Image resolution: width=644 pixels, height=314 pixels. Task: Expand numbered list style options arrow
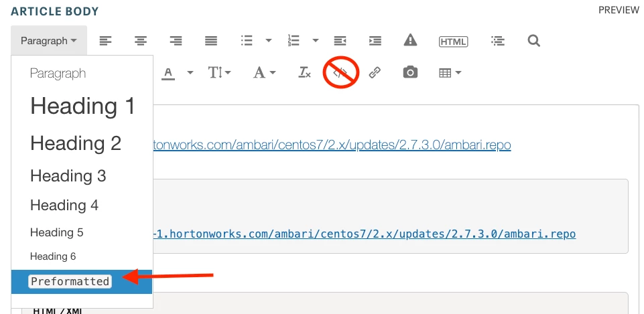point(316,41)
